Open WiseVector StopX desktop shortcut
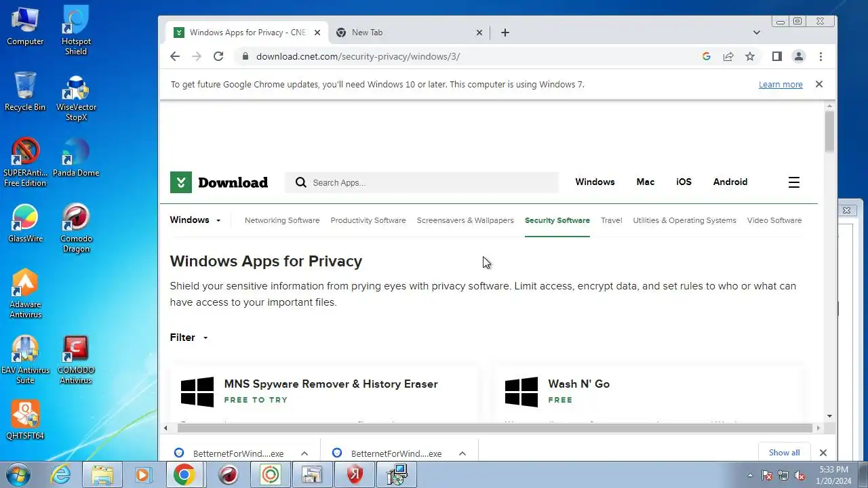The image size is (868, 488). coord(76,97)
